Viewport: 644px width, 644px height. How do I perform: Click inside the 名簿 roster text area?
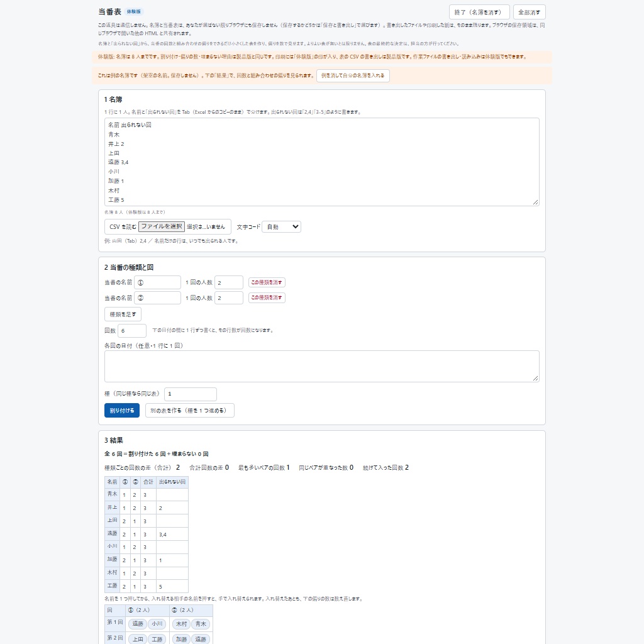[321, 162]
